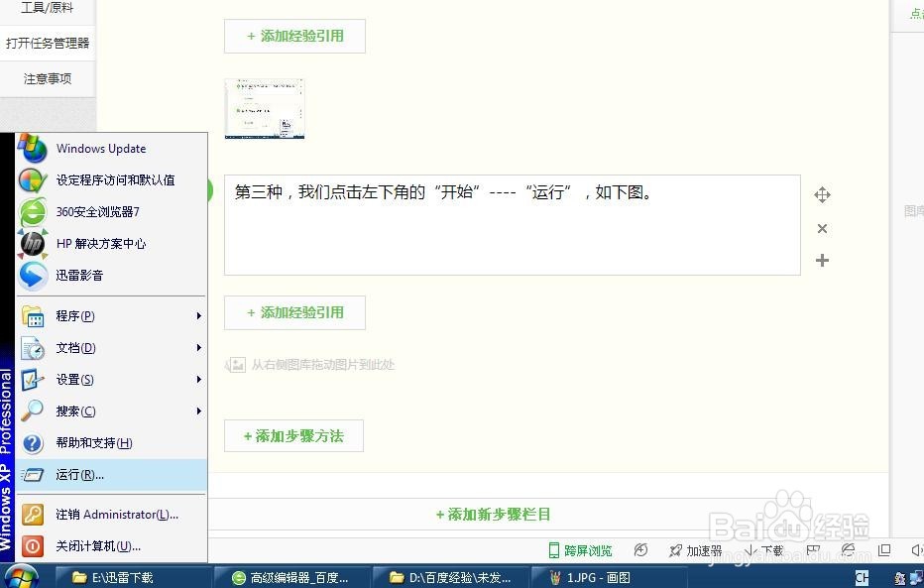Open 跨屏浏览 cross-screen browsing tool
924x588 pixels.
pyautogui.click(x=580, y=550)
